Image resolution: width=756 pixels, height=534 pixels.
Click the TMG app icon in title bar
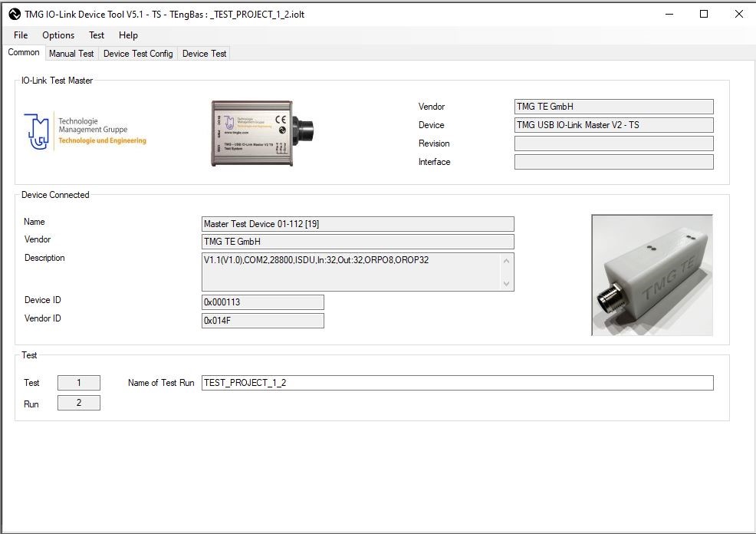coord(13,14)
